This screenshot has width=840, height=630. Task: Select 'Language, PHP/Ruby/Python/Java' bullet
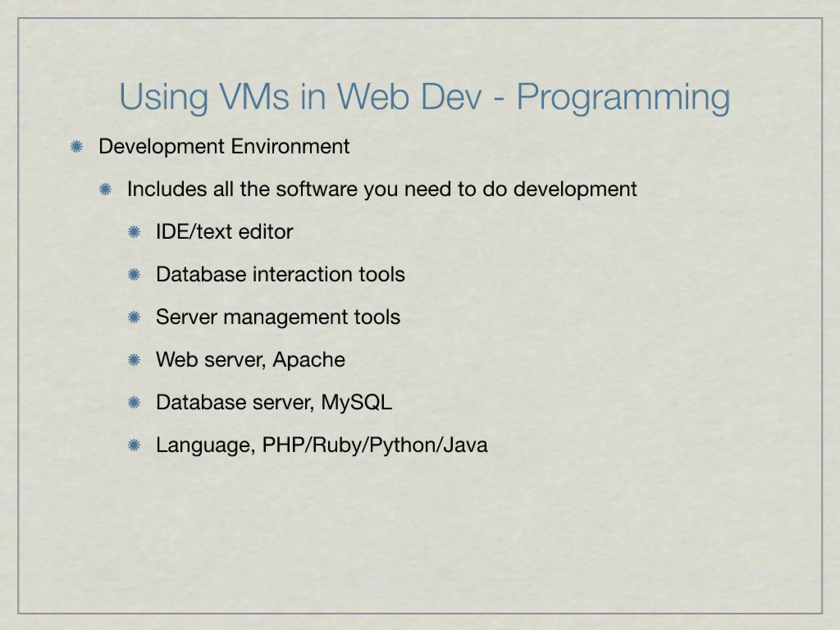322,445
